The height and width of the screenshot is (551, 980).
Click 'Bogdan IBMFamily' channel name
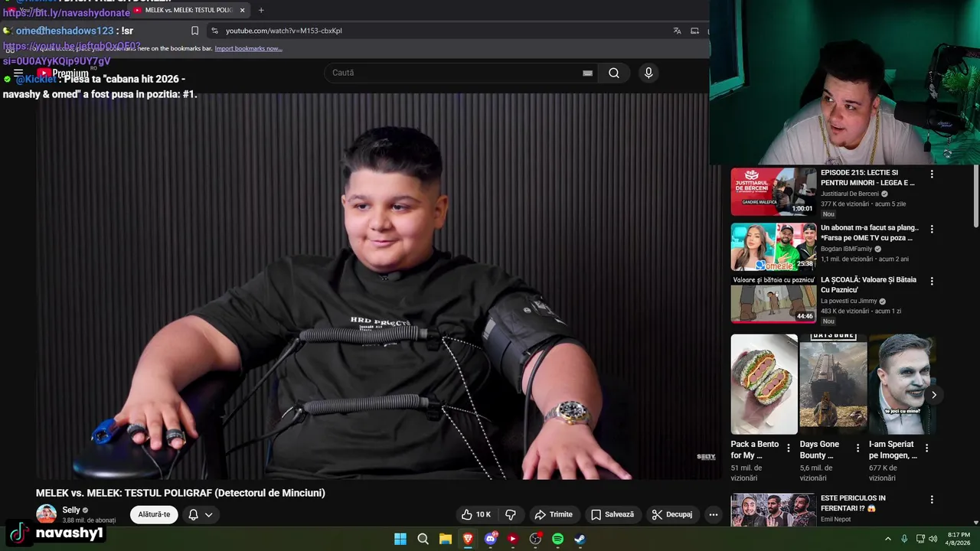coord(846,249)
